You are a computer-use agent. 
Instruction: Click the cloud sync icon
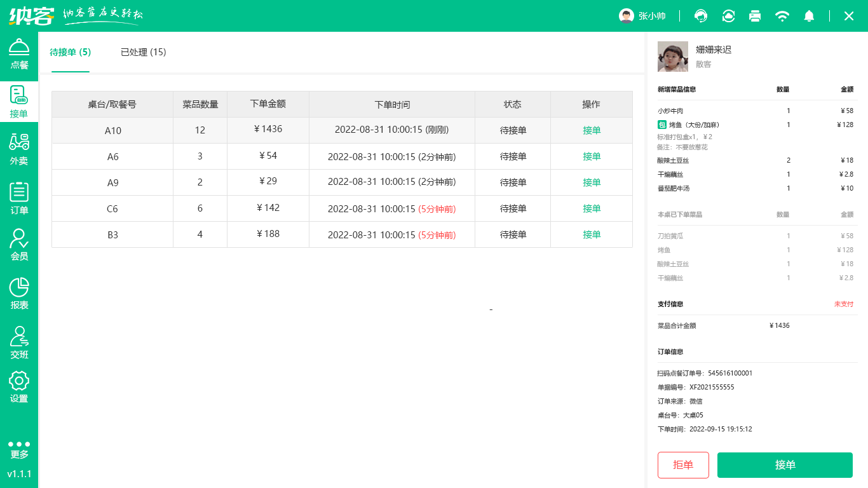pos(728,16)
